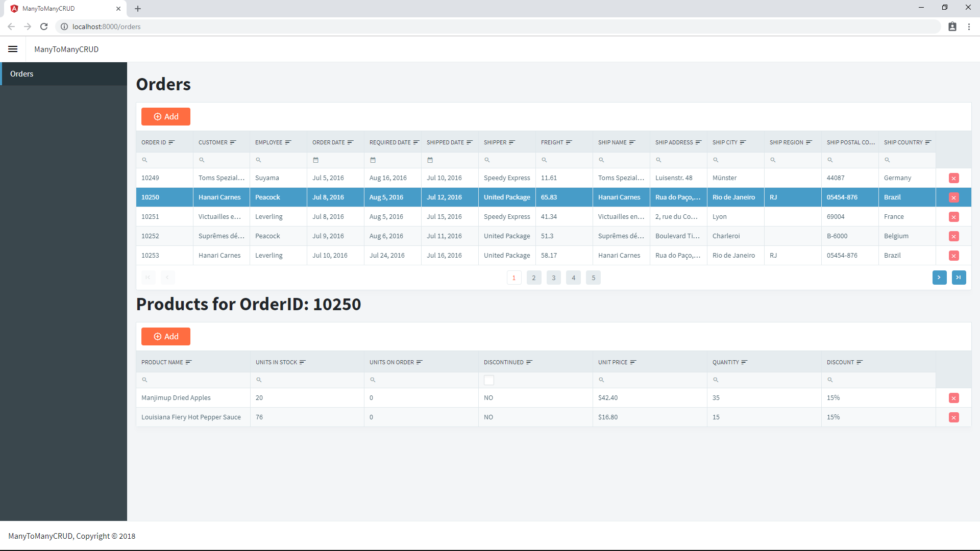Open the hamburger navigation menu
This screenshot has height=551, width=980.
pos(13,49)
